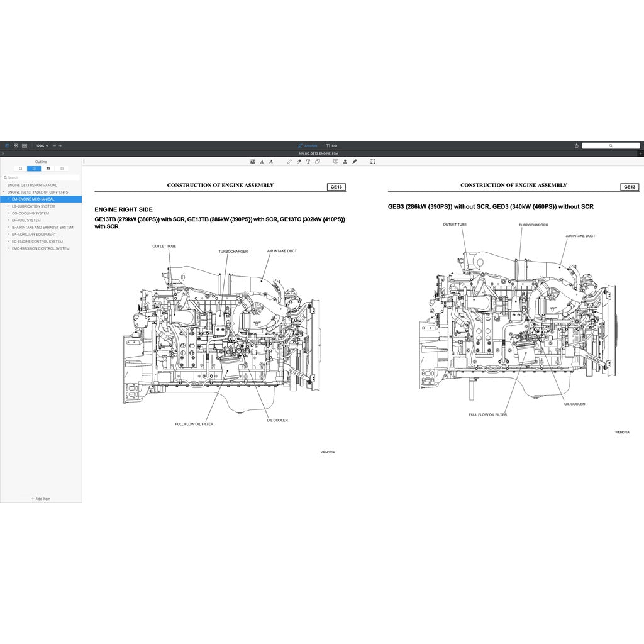Screen dimensions: 644x644
Task: Click the Add Item button below outline
Action: click(40, 498)
